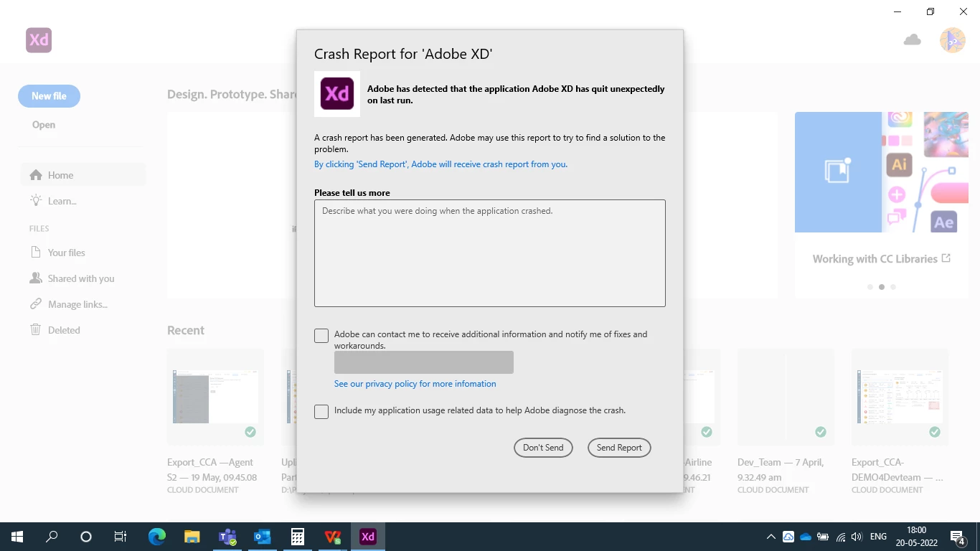Click the Learn lightbulb icon
The height and width of the screenshot is (551, 980).
pos(36,201)
